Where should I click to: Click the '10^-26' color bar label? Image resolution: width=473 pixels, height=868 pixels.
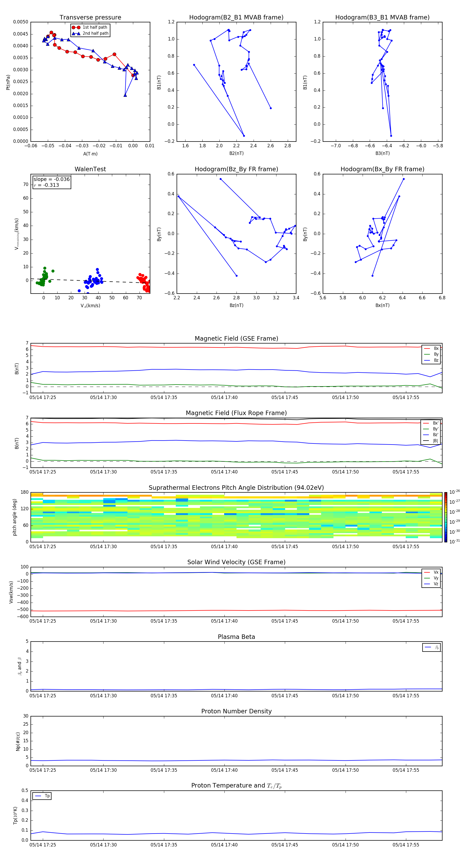click(x=455, y=492)
